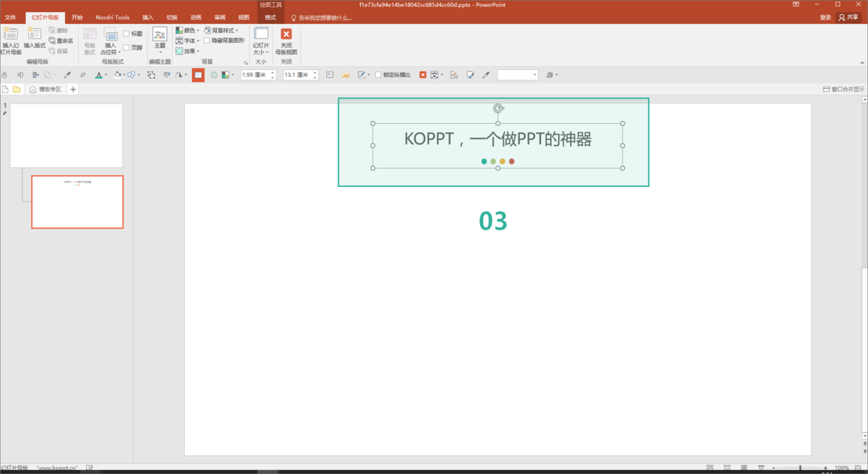868x474 pixels.
Task: Click the rotate handle above text box
Action: point(498,108)
